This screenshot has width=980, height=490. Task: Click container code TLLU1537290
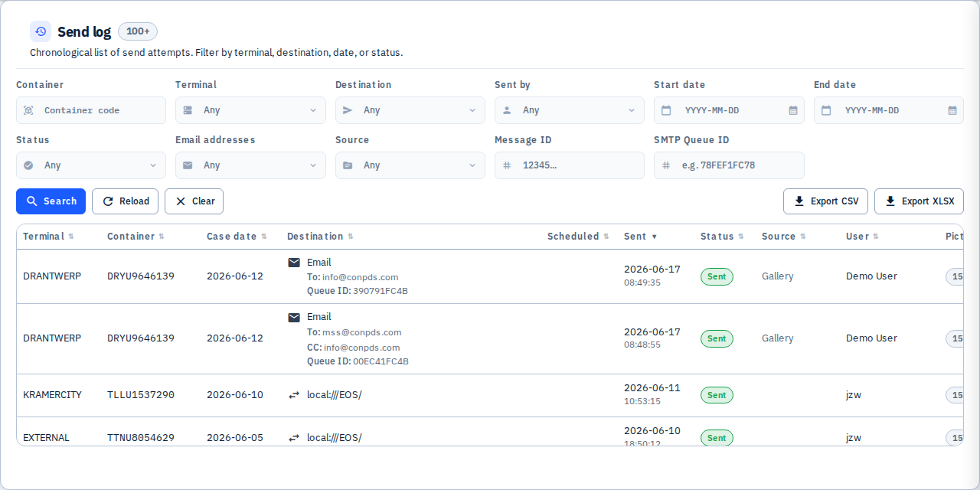[141, 395]
